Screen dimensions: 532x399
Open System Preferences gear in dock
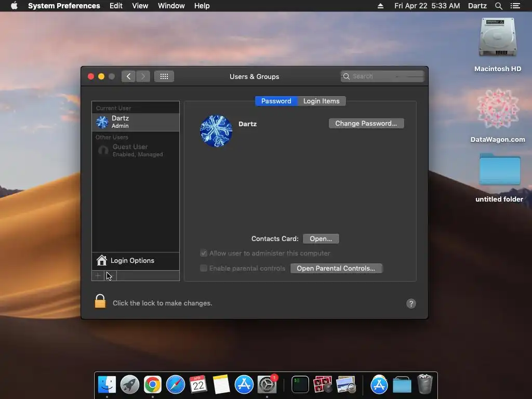point(267,384)
